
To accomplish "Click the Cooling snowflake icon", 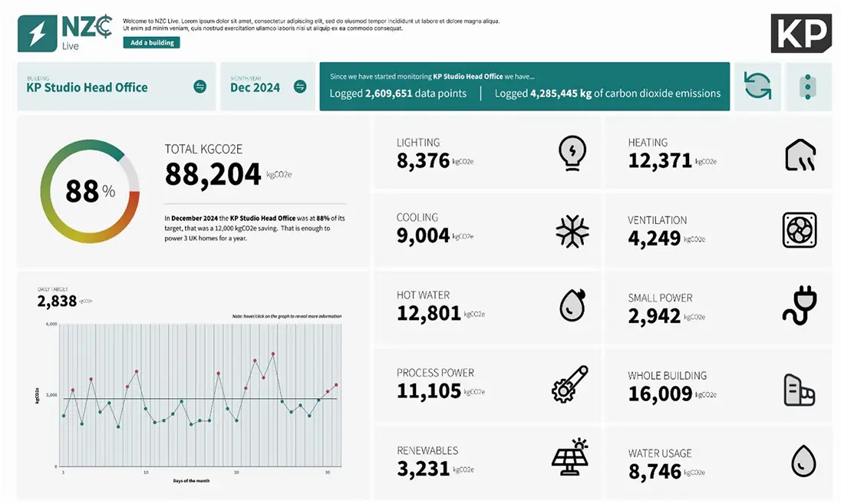I will pyautogui.click(x=572, y=232).
